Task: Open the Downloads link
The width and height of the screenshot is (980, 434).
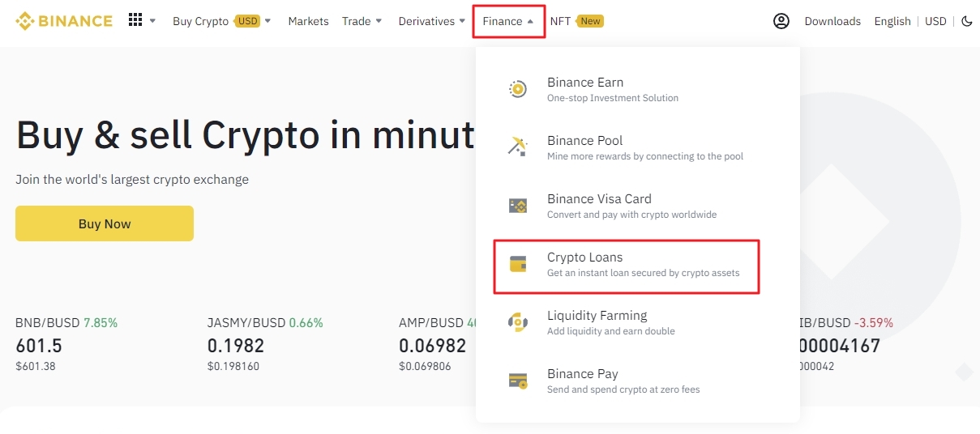Action: [832, 21]
